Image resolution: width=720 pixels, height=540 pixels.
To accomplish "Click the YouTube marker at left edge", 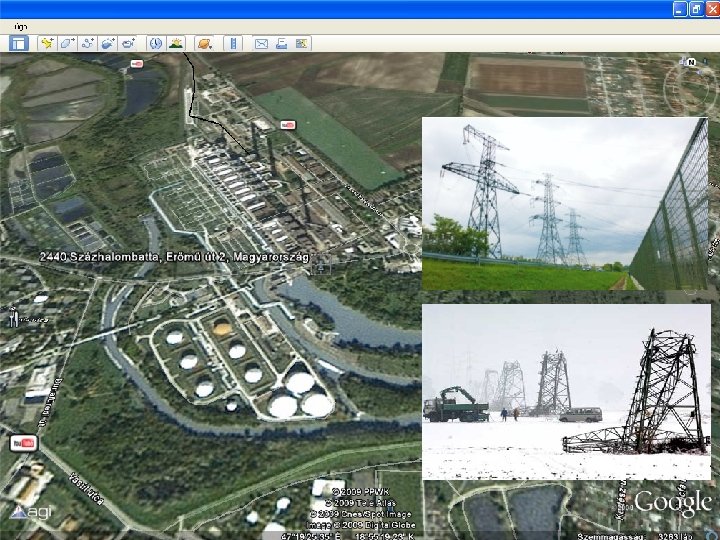I will tap(22, 442).
